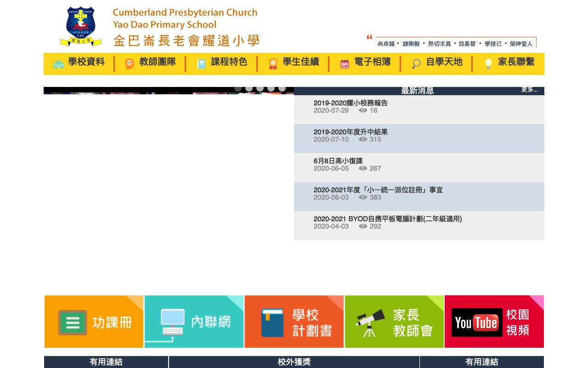Click the 家長聯繫 lightbulb icon

click(488, 63)
